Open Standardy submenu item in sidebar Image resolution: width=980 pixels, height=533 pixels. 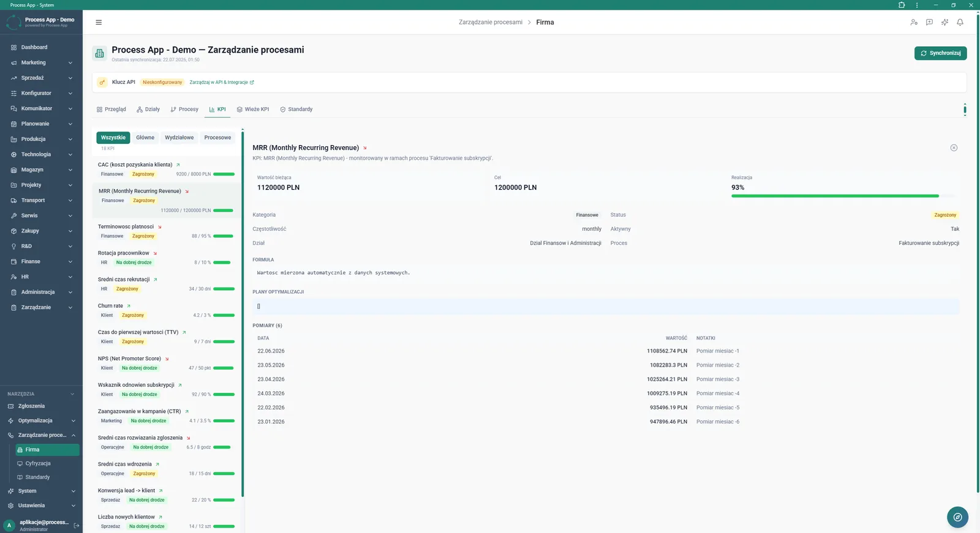[x=47, y=477]
